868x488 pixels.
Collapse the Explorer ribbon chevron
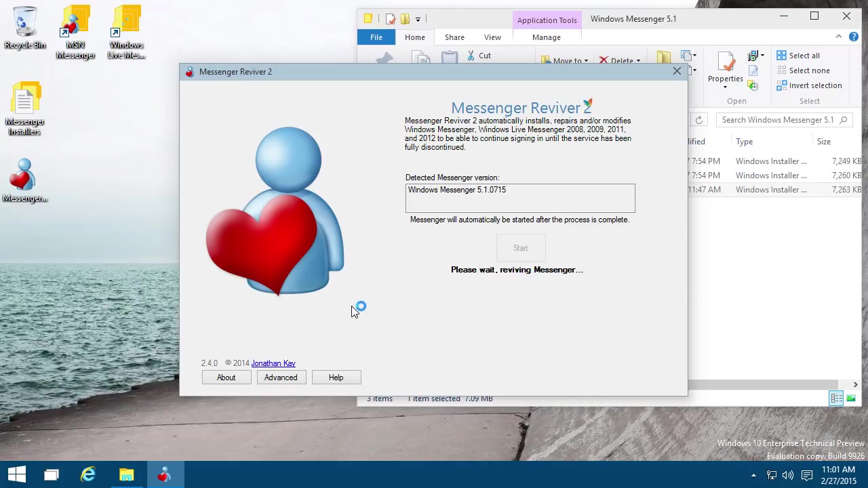(839, 37)
